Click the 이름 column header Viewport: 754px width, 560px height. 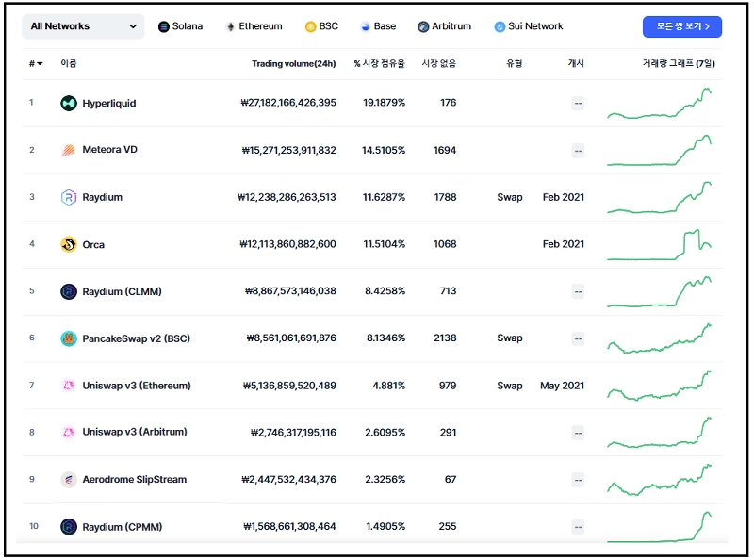68,63
